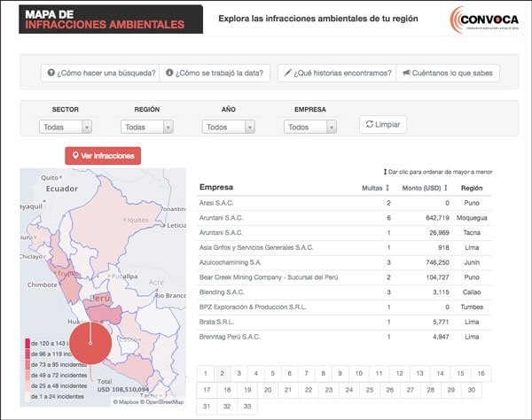This screenshot has width=532, height=420.
Task: Go to page 33
Action: tap(247, 406)
